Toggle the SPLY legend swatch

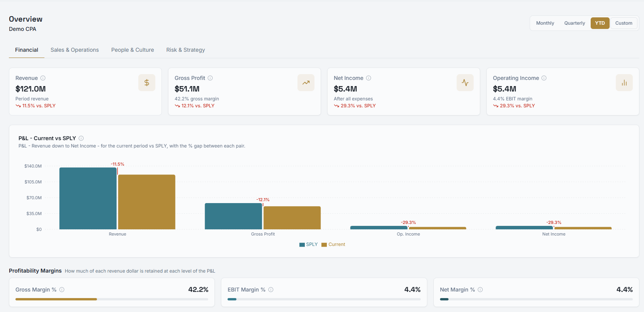tap(302, 245)
